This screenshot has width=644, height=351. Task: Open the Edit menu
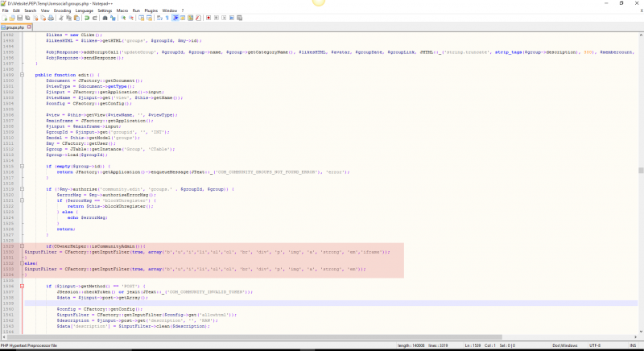(x=16, y=10)
